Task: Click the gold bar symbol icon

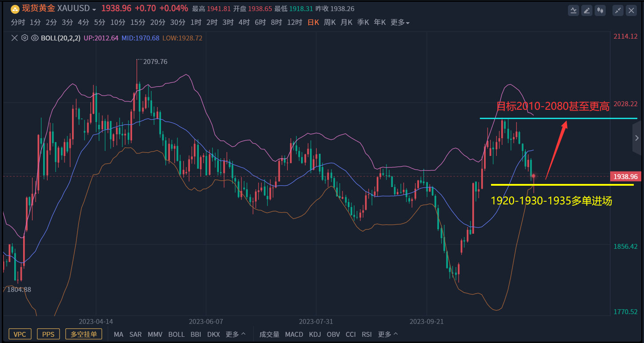Action: [15, 9]
